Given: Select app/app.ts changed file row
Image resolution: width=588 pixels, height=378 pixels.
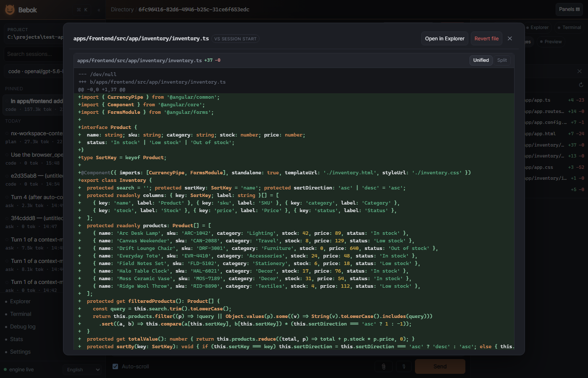Looking at the screenshot, I should (554, 100).
